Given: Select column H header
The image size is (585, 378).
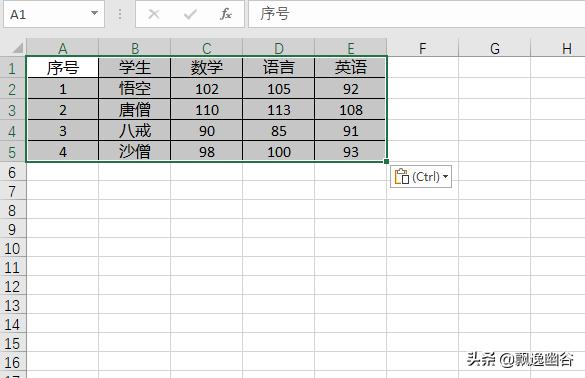Looking at the screenshot, I should 558,48.
